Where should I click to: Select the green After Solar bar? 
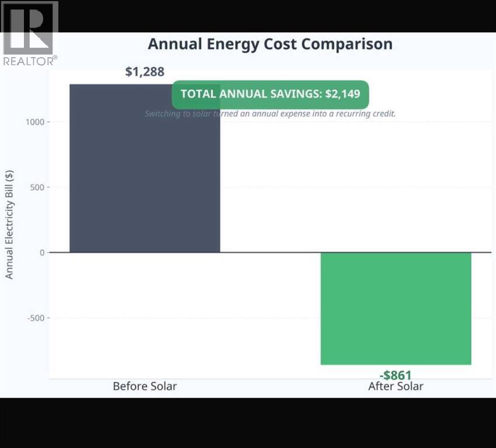tap(396, 308)
